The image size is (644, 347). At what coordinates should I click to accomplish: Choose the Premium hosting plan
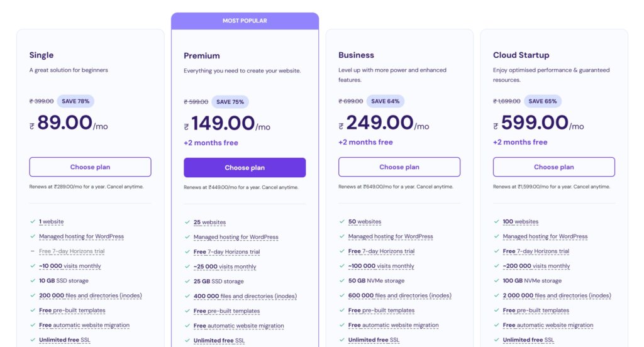point(245,168)
